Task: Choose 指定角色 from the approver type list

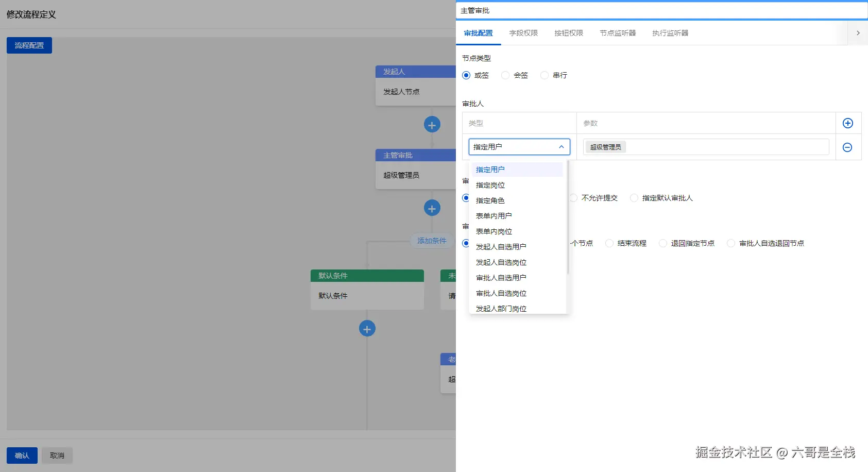Action: [x=490, y=200]
